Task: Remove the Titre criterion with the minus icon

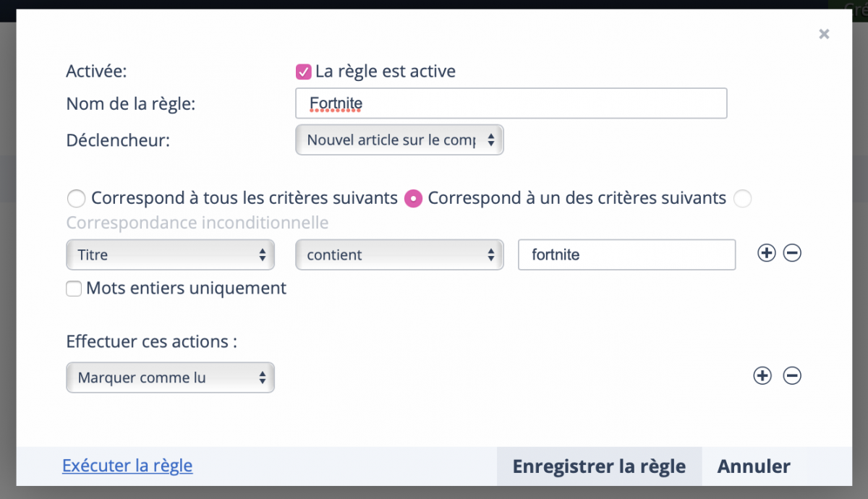Action: pos(792,253)
